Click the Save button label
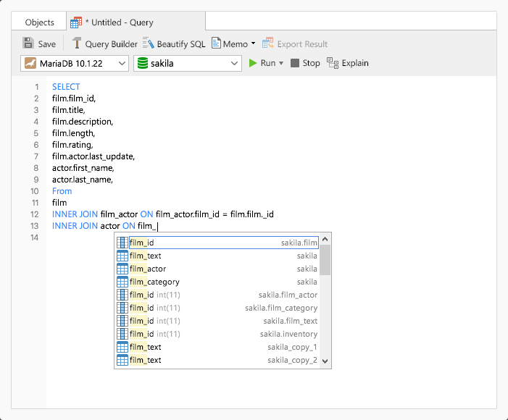The width and height of the screenshot is (508, 420). pyautogui.click(x=47, y=44)
